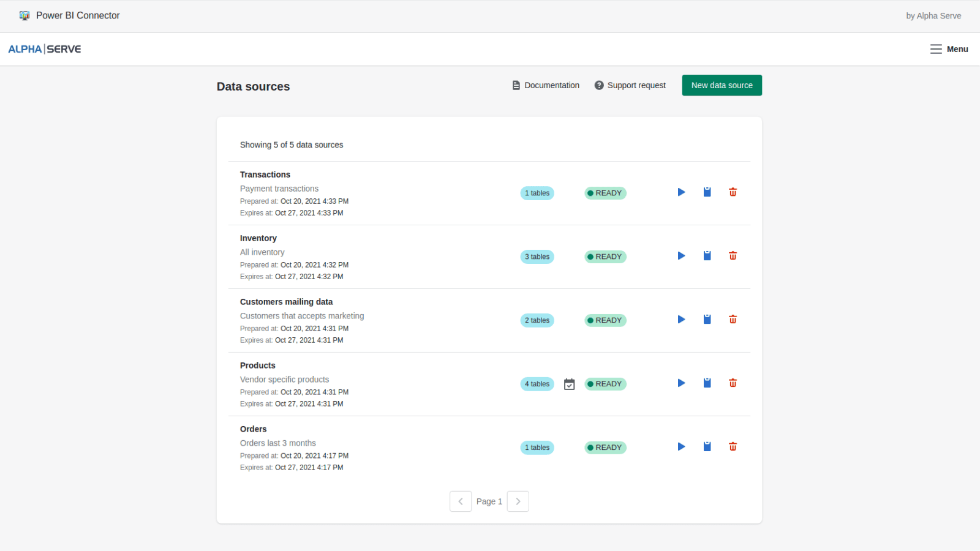Open the hamburger Menu
Image resolution: width=980 pixels, height=551 pixels.
point(935,49)
